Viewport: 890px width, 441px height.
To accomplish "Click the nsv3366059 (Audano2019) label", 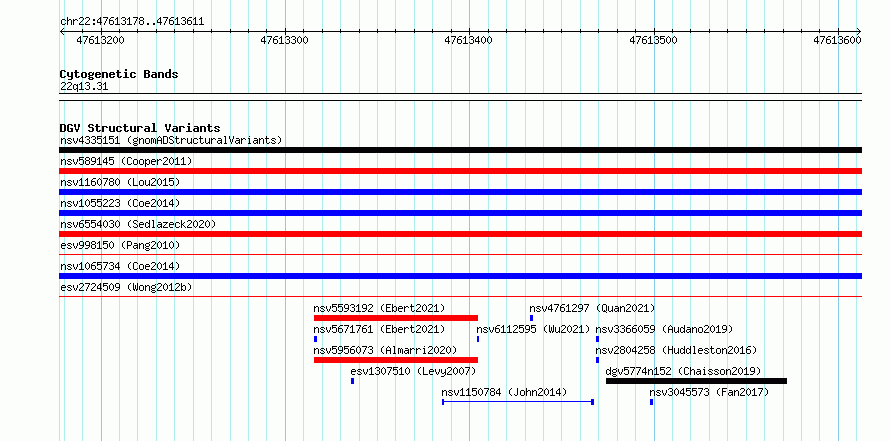I will (x=664, y=329).
